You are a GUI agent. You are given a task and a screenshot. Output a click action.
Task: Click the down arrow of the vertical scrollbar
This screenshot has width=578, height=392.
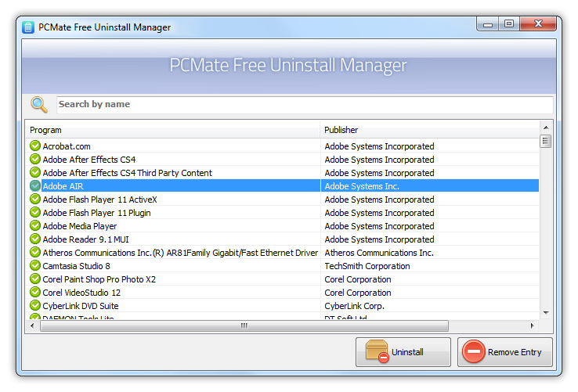point(546,313)
